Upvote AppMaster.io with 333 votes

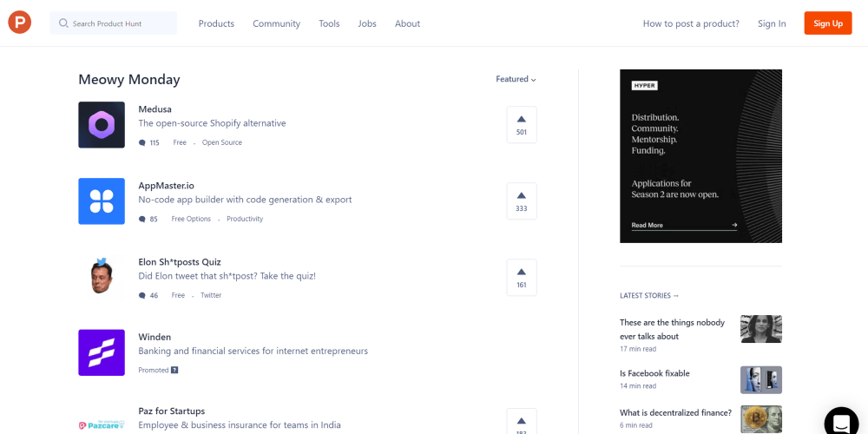tap(522, 201)
